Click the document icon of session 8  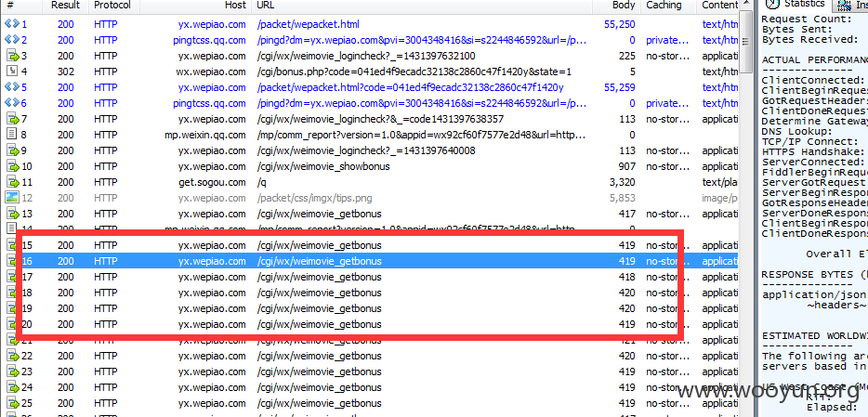tap(12, 135)
